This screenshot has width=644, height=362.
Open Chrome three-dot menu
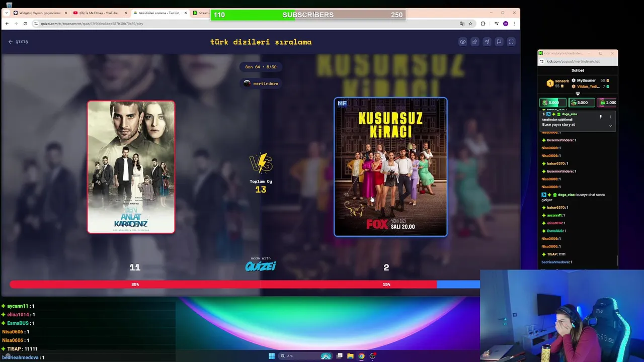[x=514, y=24]
